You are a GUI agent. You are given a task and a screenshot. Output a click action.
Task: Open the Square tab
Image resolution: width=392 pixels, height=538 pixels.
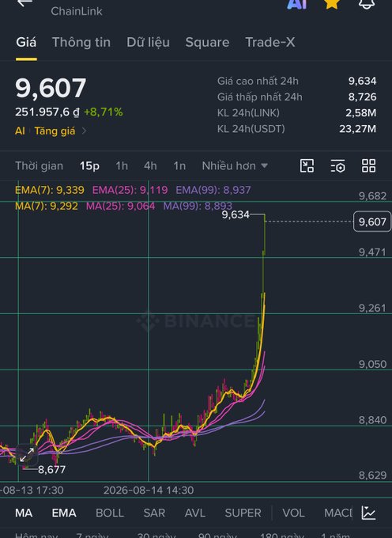(207, 42)
